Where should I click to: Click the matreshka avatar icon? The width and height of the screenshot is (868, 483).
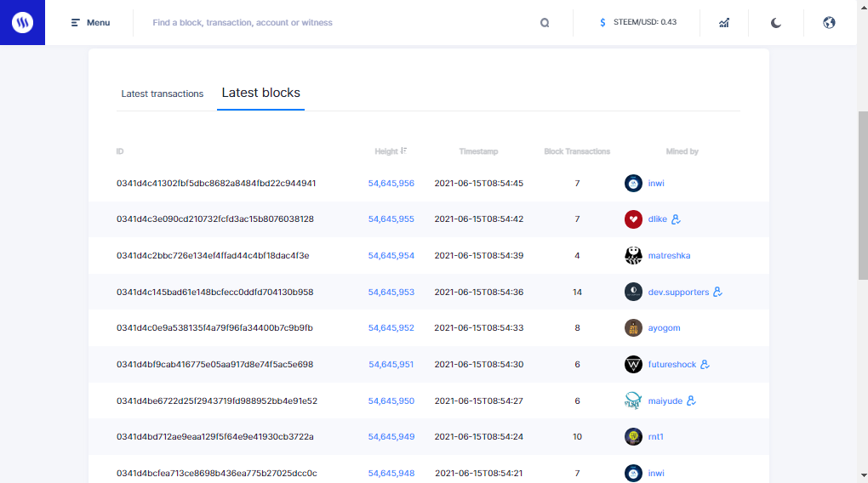click(x=633, y=255)
